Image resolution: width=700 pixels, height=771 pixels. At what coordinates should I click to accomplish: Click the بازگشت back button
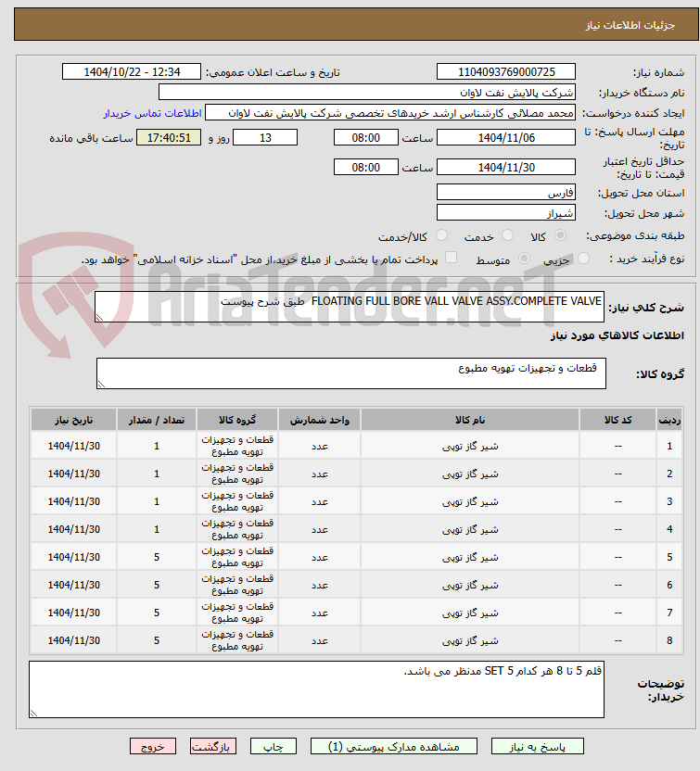point(213,746)
